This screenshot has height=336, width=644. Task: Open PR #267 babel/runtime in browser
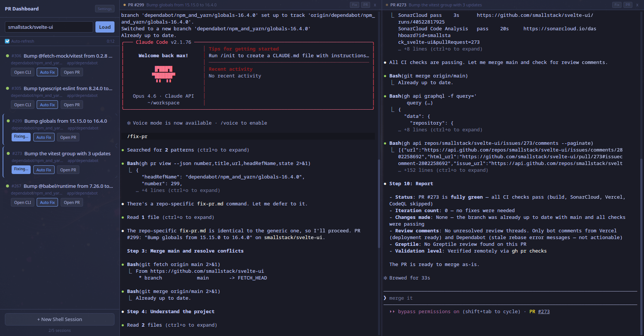click(x=71, y=202)
